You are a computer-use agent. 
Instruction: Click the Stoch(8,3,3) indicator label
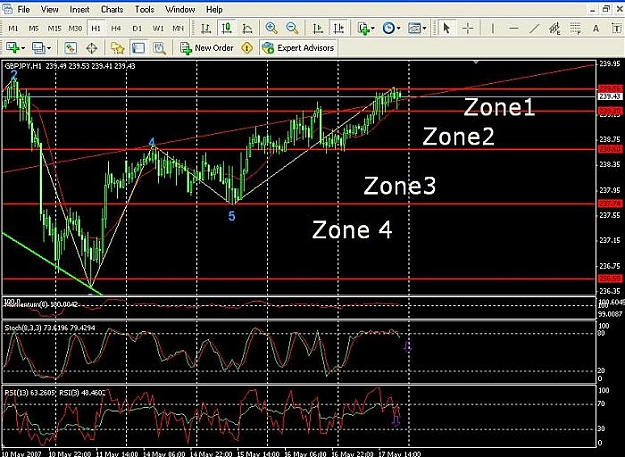21,328
